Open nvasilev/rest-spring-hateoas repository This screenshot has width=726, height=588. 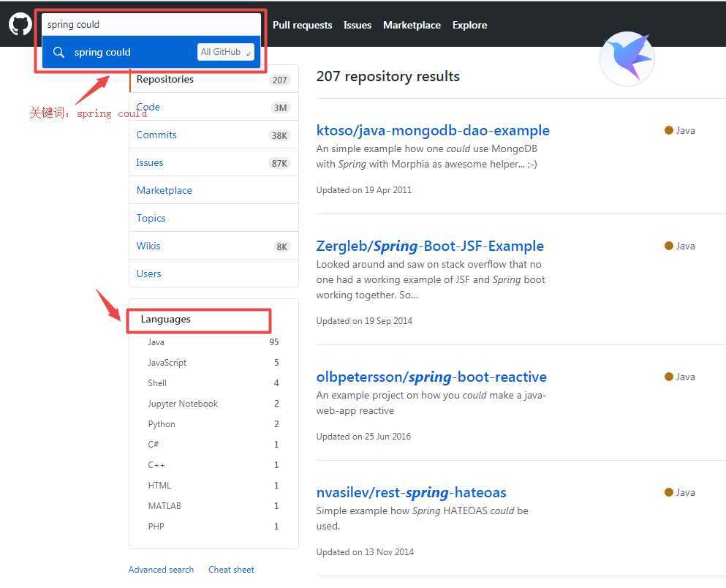click(x=411, y=493)
